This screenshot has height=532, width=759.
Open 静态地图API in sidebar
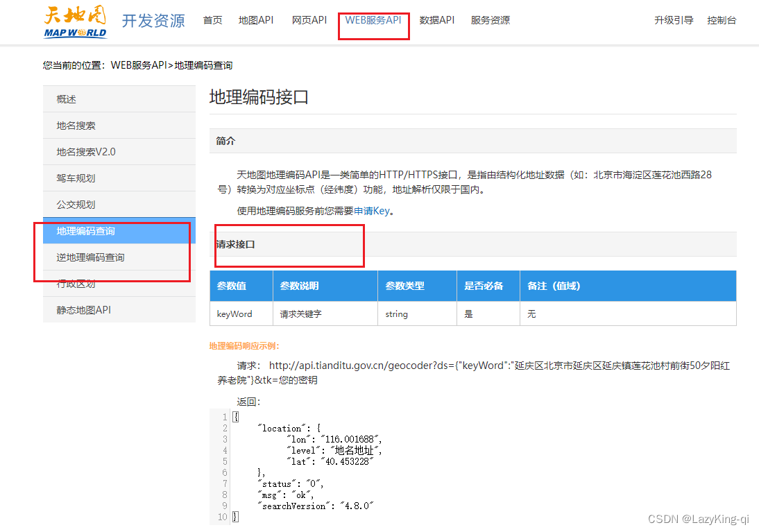119,310
